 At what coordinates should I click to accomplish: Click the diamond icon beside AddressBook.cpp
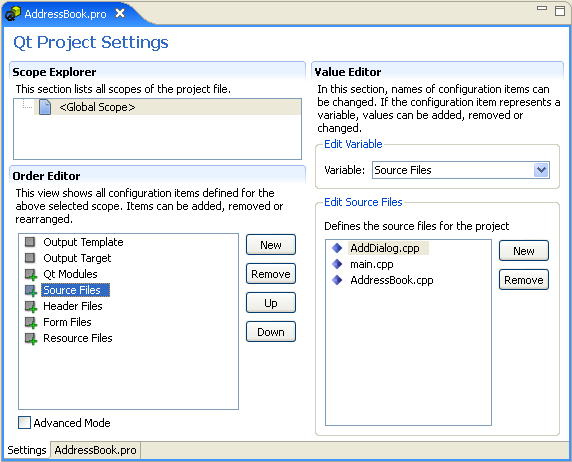click(x=337, y=280)
